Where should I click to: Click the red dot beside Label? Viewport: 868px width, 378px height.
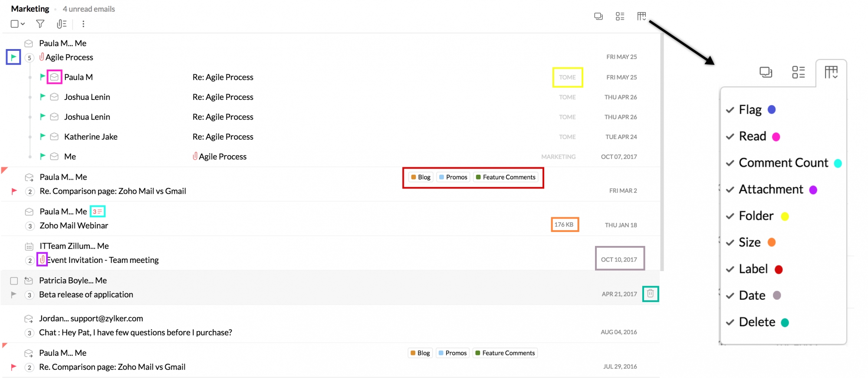point(779,269)
